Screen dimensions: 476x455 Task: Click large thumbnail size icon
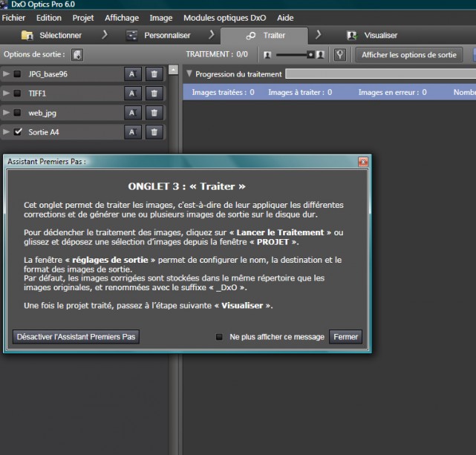pos(320,55)
